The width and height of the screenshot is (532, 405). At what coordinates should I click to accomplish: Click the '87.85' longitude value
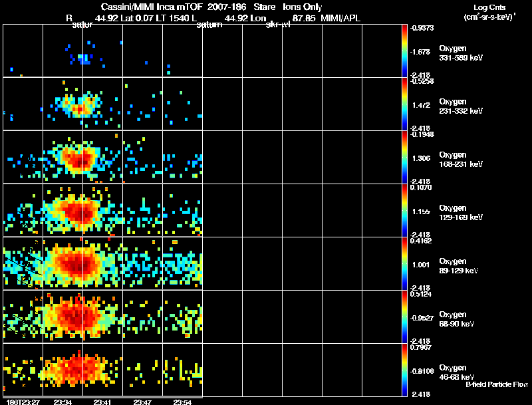click(304, 19)
